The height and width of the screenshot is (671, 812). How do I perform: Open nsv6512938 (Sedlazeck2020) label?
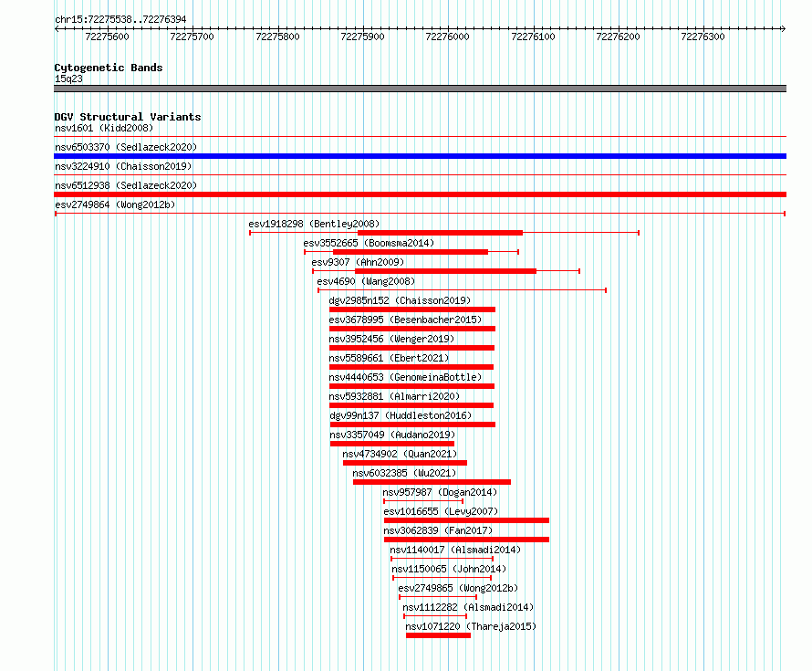pos(126,185)
